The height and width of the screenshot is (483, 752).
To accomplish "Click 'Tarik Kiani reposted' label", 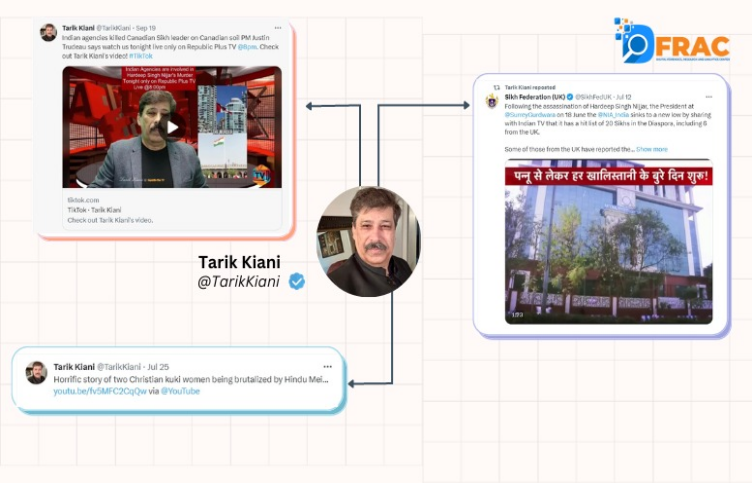I will (530, 87).
